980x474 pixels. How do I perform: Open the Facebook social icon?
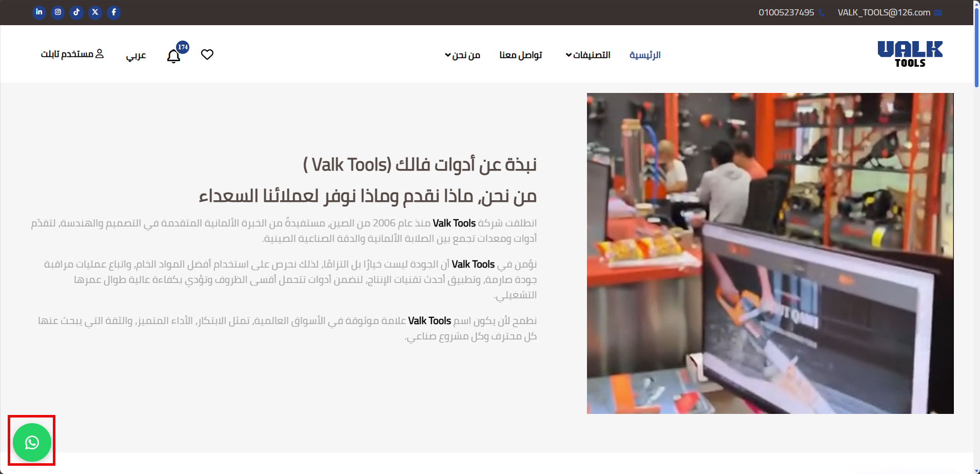tap(114, 12)
